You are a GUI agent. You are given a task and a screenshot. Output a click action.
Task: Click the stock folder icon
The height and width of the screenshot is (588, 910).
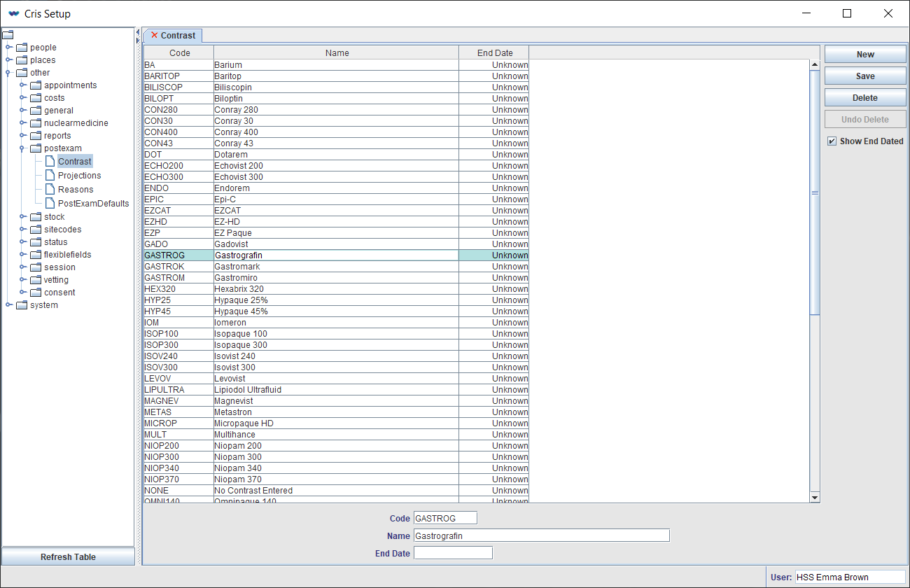pos(36,217)
